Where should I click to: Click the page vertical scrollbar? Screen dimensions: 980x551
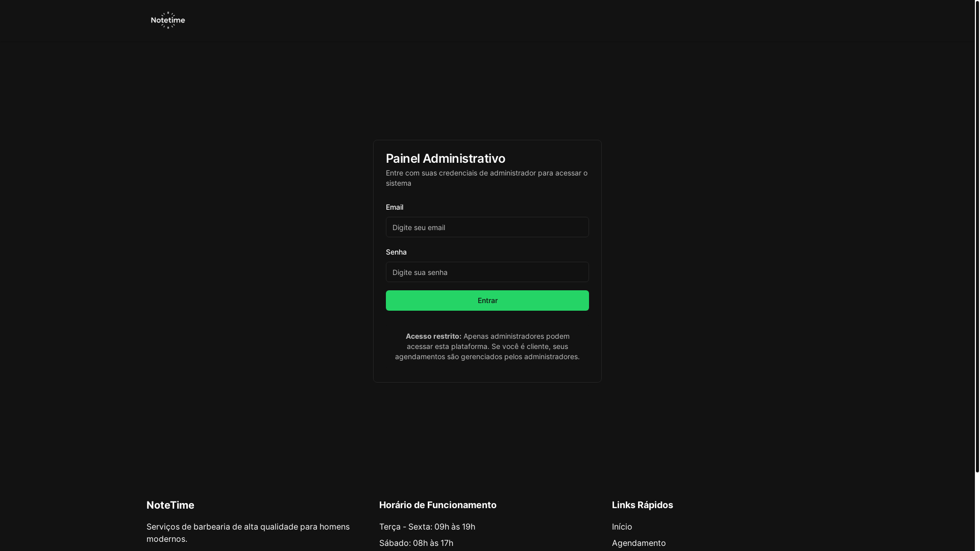977,236
